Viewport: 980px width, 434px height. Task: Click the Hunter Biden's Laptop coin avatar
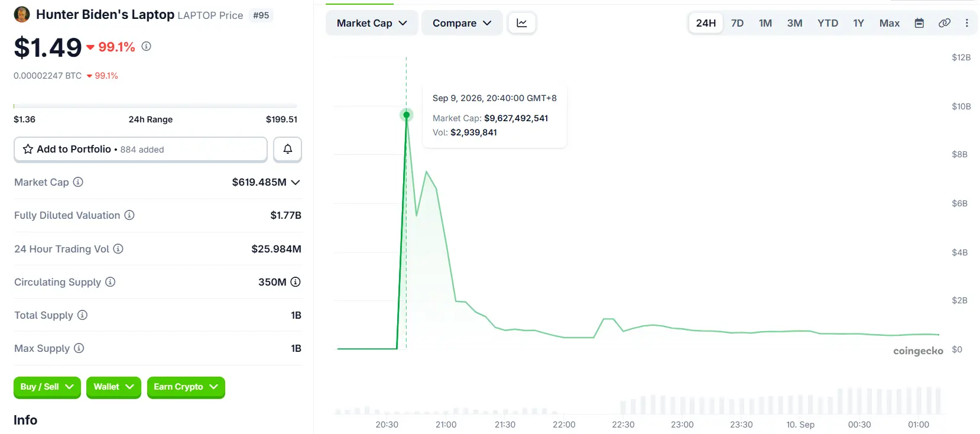22,14
